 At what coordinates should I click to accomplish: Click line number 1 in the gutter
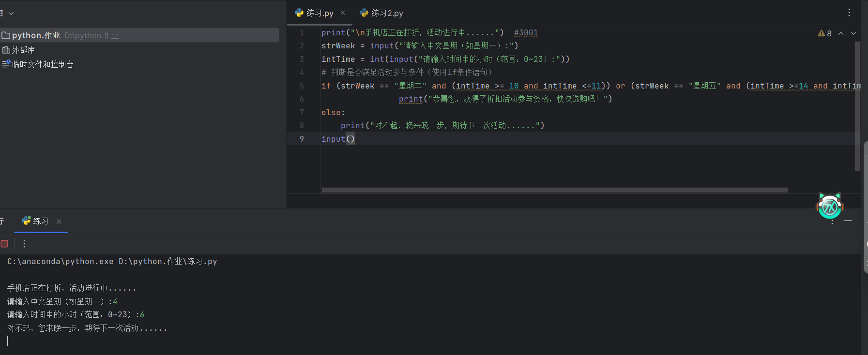(x=302, y=33)
